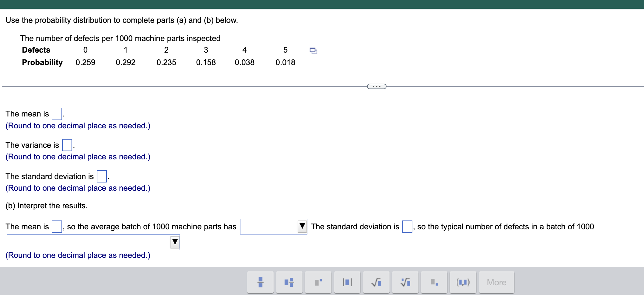The width and height of the screenshot is (644, 295).
Task: Click the standard deviation answer box in part (a)
Action: (x=102, y=176)
